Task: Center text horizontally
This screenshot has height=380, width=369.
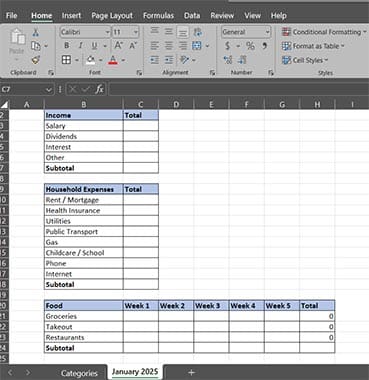Action: click(x=169, y=46)
